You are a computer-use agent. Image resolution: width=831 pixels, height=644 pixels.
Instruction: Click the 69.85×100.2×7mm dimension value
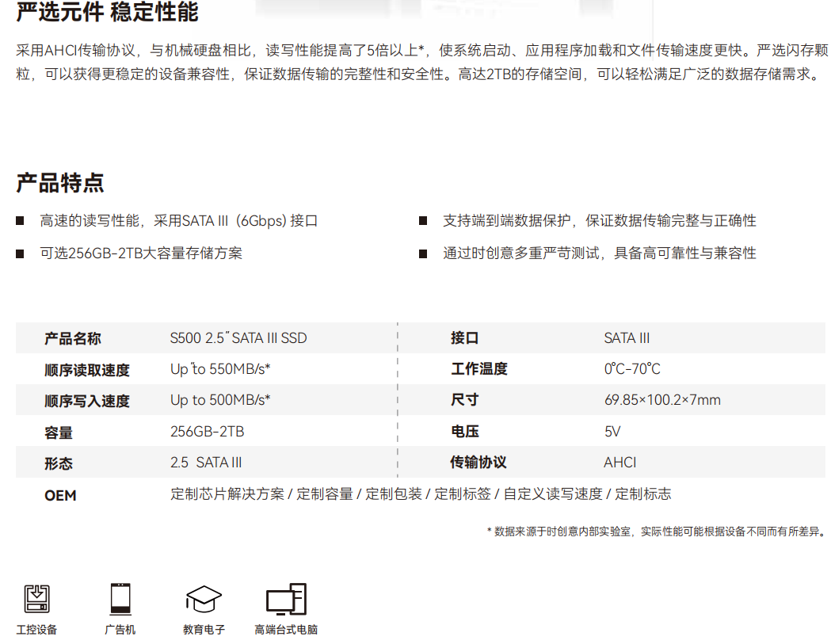click(x=662, y=400)
